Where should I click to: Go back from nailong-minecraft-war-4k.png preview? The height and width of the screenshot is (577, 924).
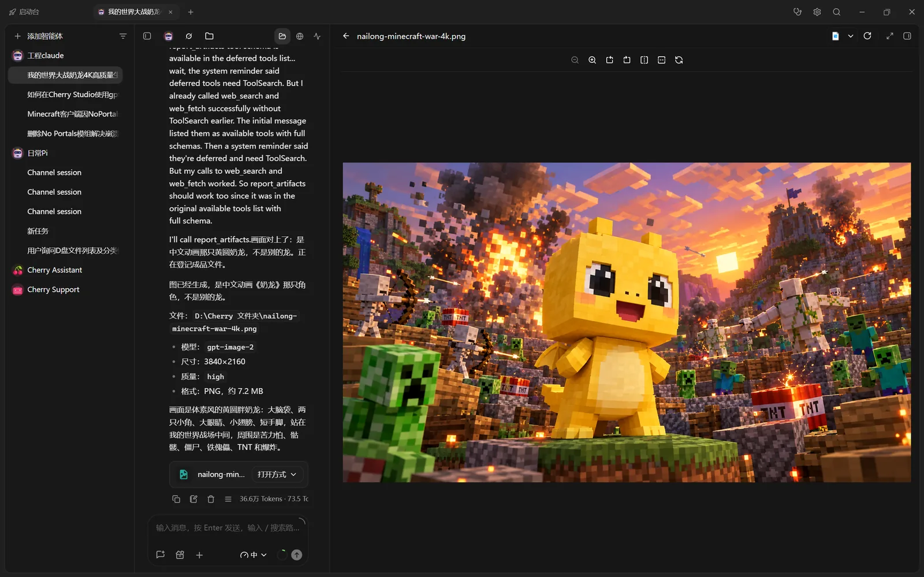click(346, 36)
